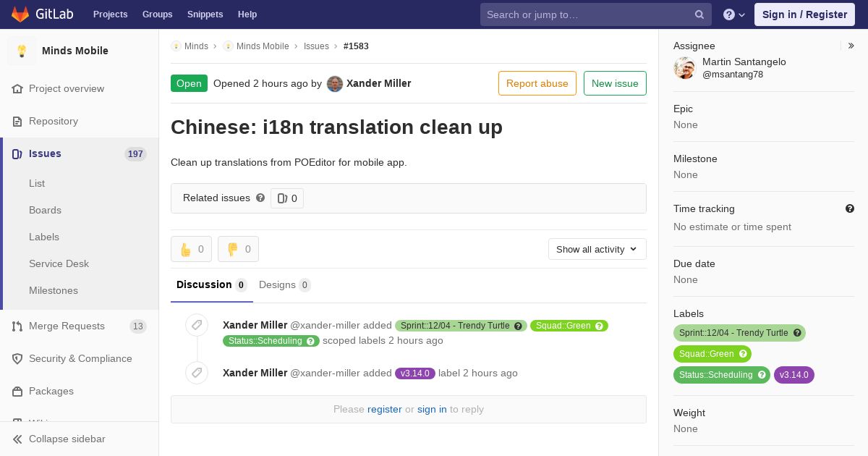Open the Snippets page

(x=205, y=14)
